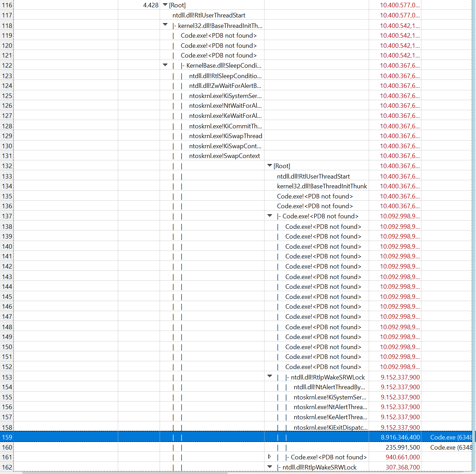Collapse the Code.exe node on row 137

point(269,216)
